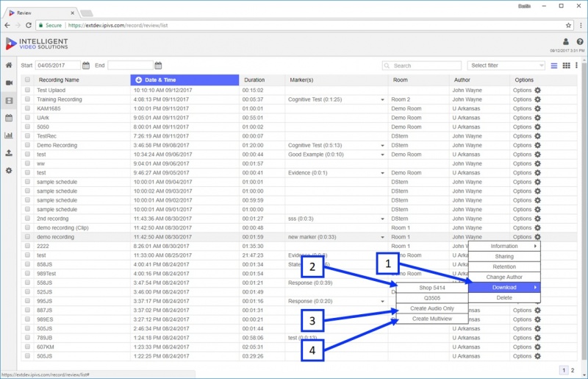
Task: Open the Select filter dropdown
Action: tap(506, 65)
